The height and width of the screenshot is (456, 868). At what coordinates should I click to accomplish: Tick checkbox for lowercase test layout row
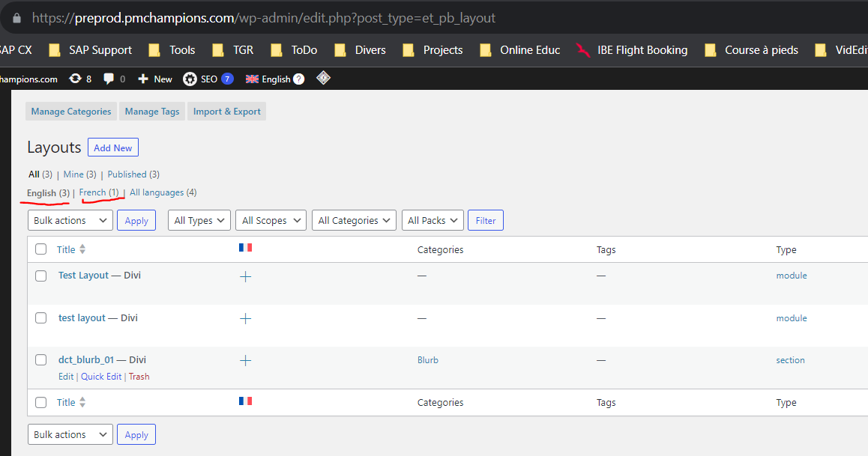[x=41, y=317]
